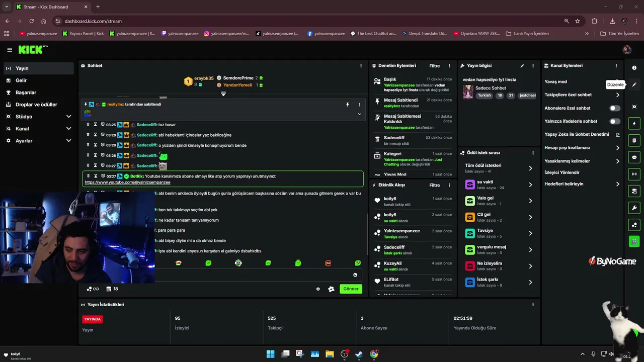
Task: Open Etkinlik Akışı panel options menu
Action: pyautogui.click(x=449, y=185)
